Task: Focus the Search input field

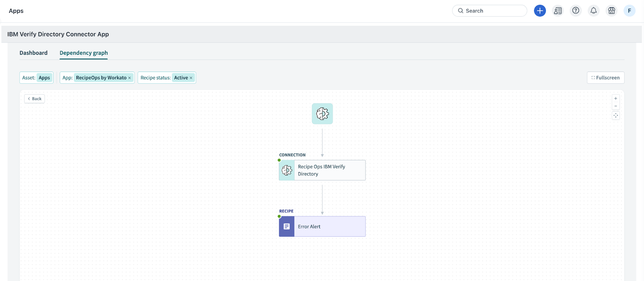Action: tap(490, 11)
